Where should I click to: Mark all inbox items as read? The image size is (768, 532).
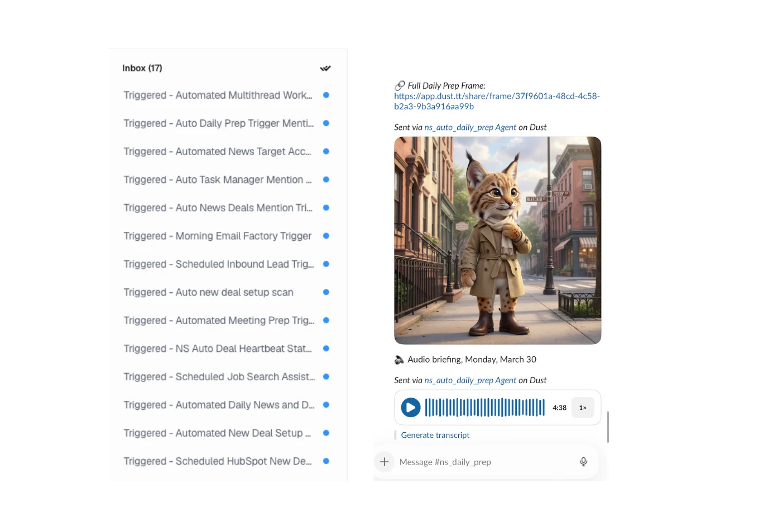pos(325,68)
